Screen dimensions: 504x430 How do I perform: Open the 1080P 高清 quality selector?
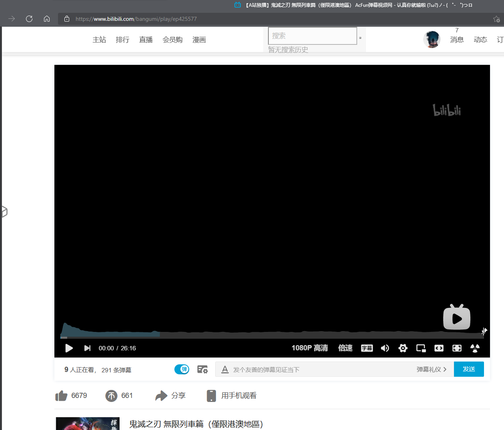tap(310, 348)
